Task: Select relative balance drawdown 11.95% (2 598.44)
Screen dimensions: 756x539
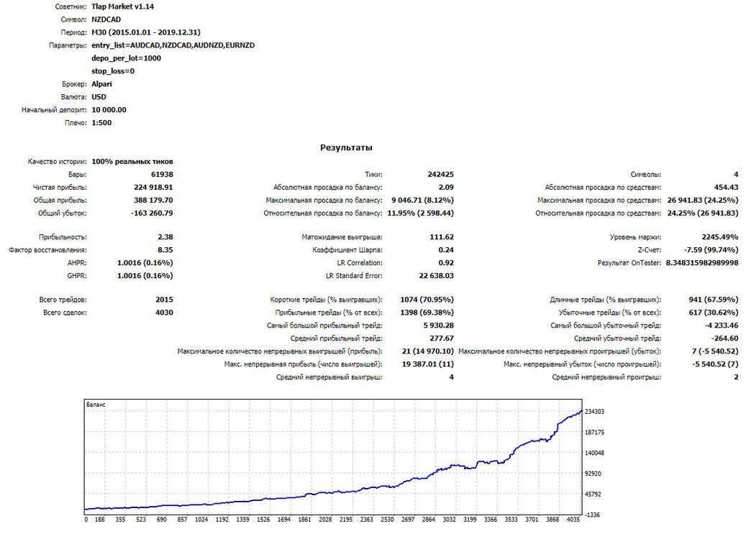Action: click(x=420, y=213)
